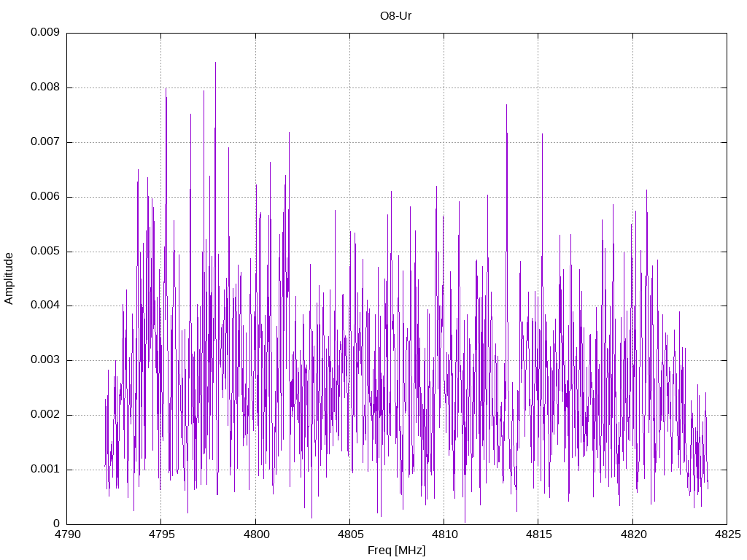This screenshot has width=747, height=560.
Task: Click the plot title O8-Ur
Action: pyautogui.click(x=395, y=16)
